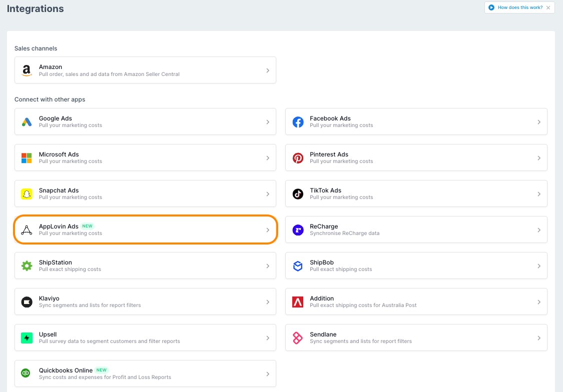The height and width of the screenshot is (392, 563).
Task: Click "Sync segments and lists" under Klaviyo
Action: pos(90,305)
